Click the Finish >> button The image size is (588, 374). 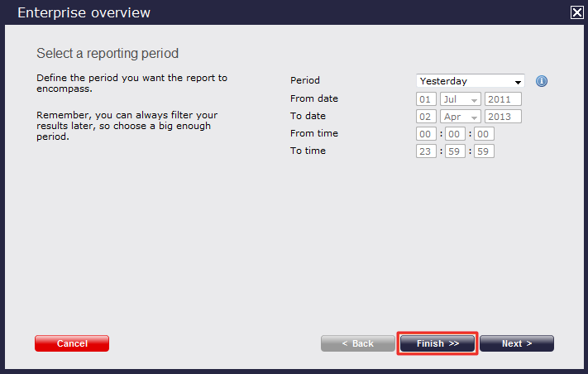pyautogui.click(x=437, y=343)
